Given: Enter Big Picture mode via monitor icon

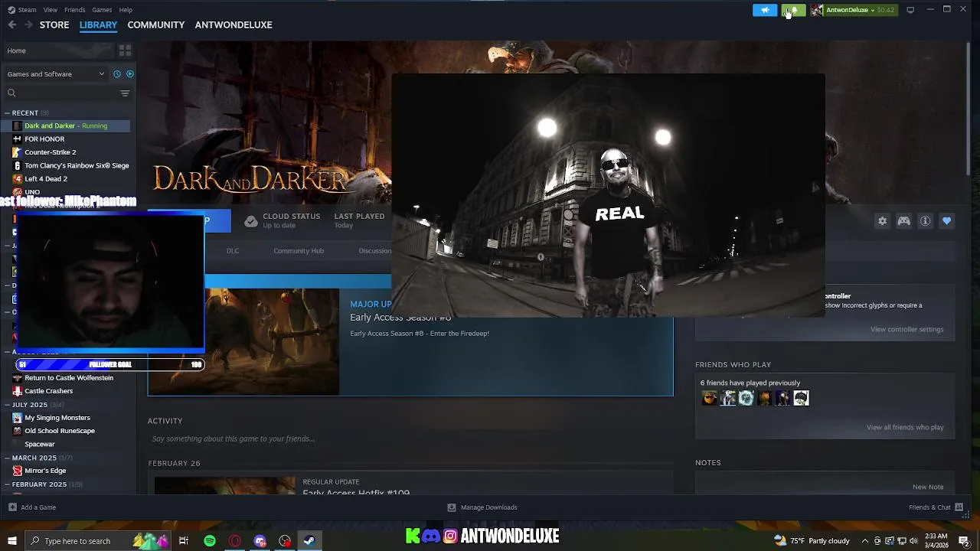Looking at the screenshot, I should (910, 10).
